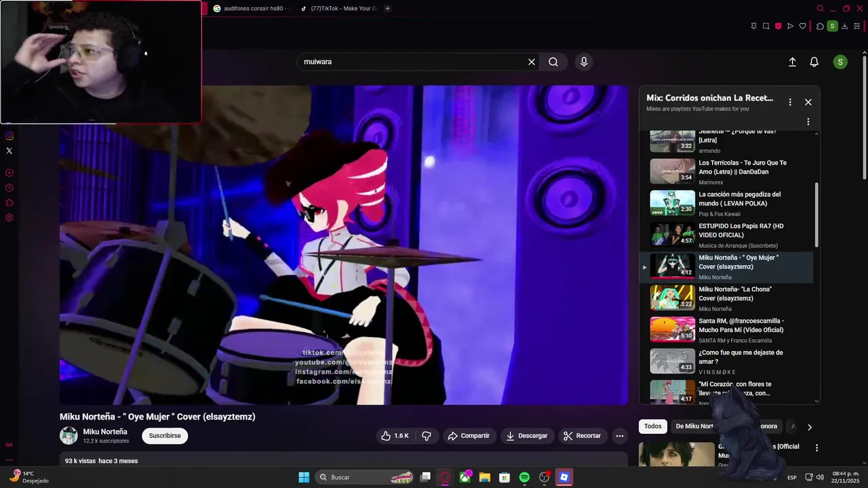Open the Windows Start menu
Image resolution: width=868 pixels, height=488 pixels.
pyautogui.click(x=304, y=477)
